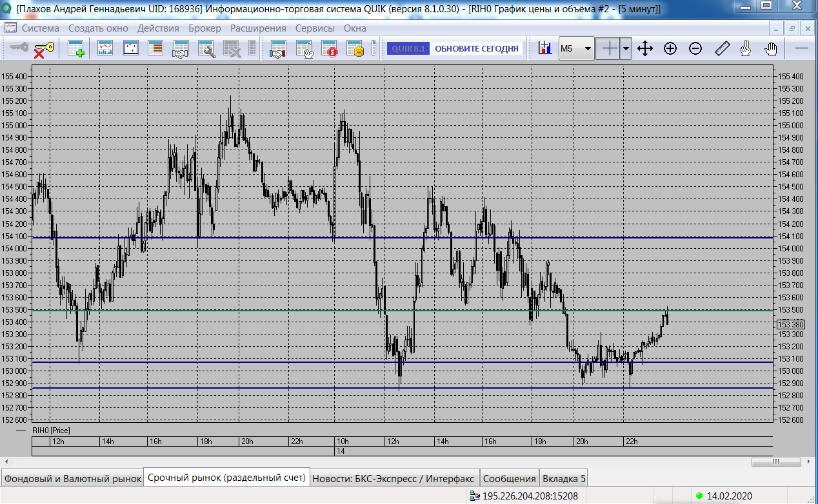Click the current price label 153 380

coord(792,325)
